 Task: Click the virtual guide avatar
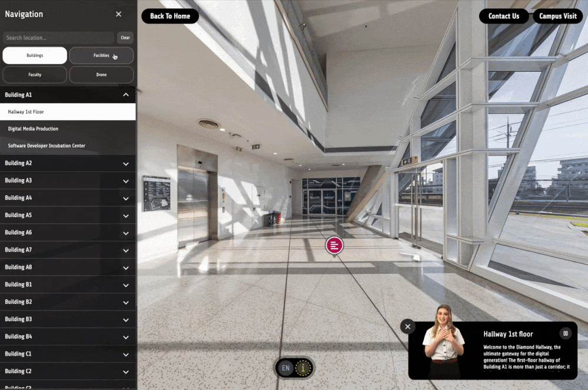443,341
